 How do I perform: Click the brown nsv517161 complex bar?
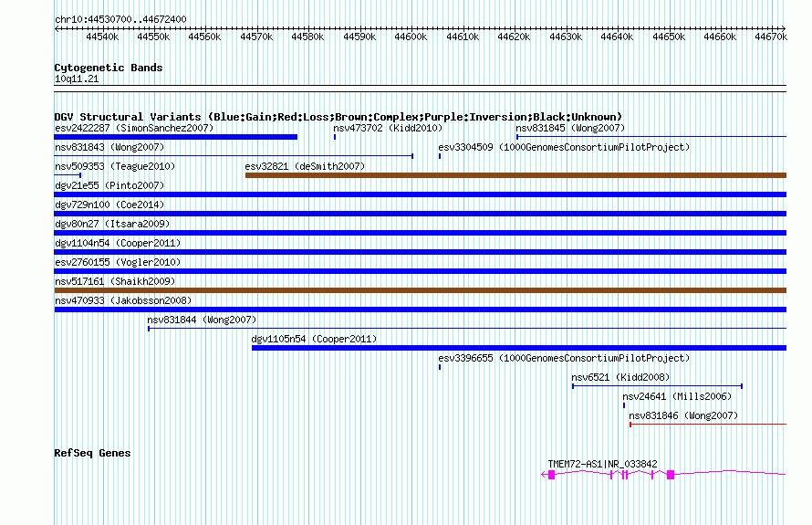tap(420, 290)
